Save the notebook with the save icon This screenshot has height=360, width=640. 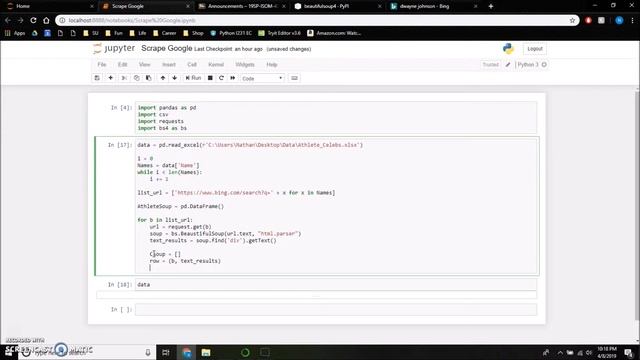click(x=97, y=78)
